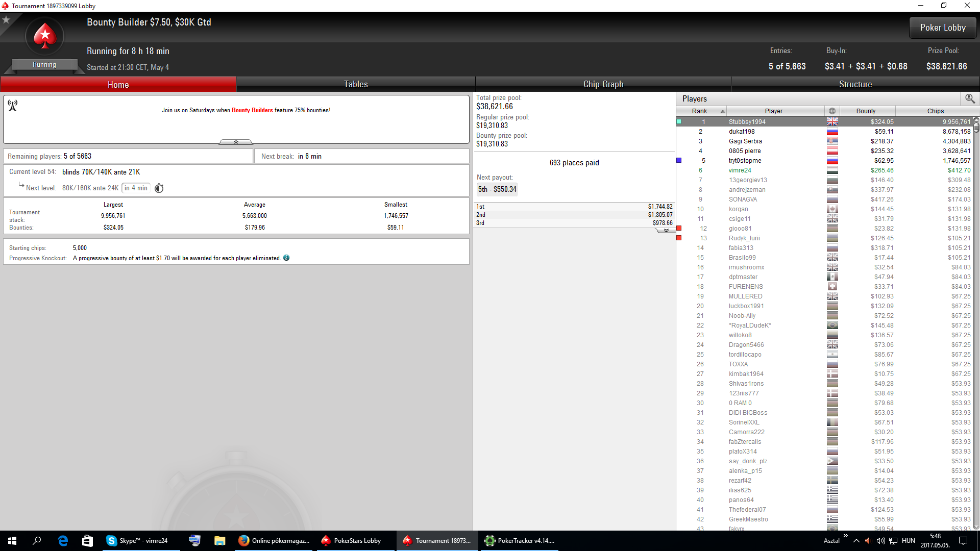Switch to the Tables tab
The height and width of the screenshot is (551, 980).
tap(356, 84)
